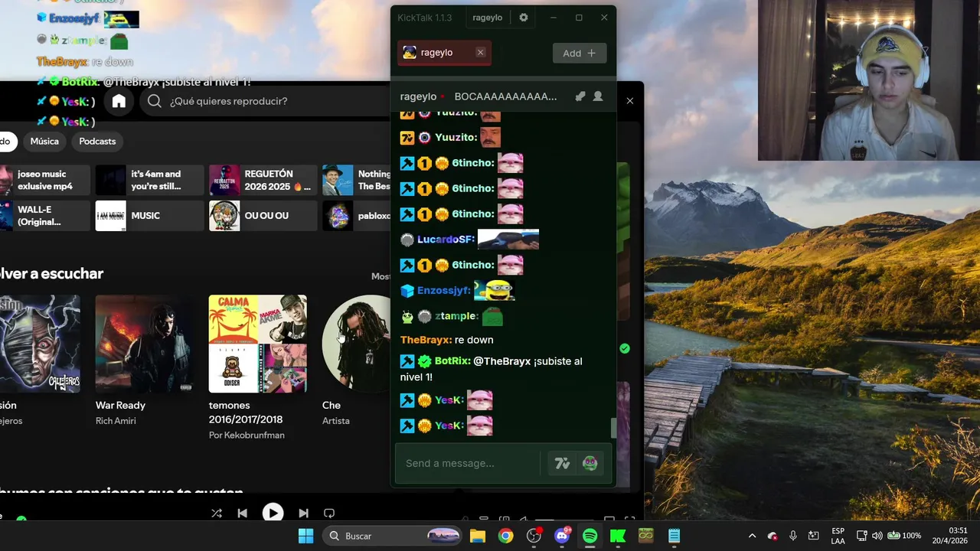Screen dimensions: 980x551
Task: Click the stream title BOCAAAAAAAAAAA text
Action: [x=505, y=96]
